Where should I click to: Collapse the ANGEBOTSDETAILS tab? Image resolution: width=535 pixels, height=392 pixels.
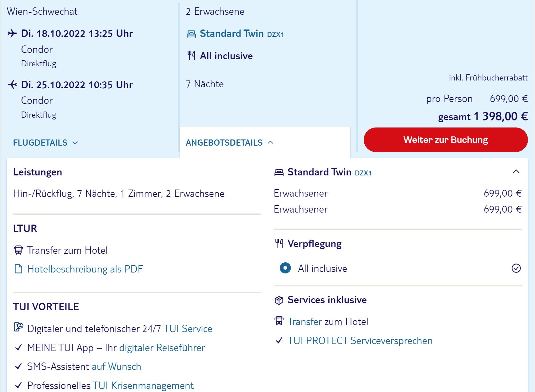click(x=229, y=143)
